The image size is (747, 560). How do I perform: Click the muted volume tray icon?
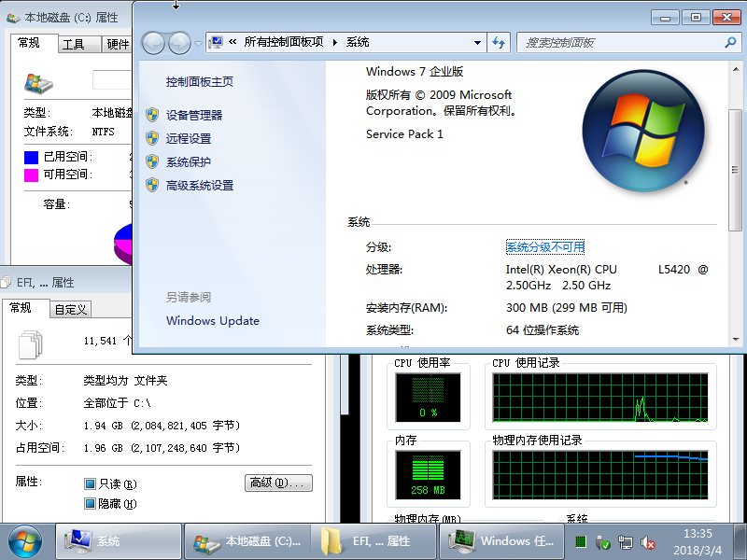pos(648,542)
